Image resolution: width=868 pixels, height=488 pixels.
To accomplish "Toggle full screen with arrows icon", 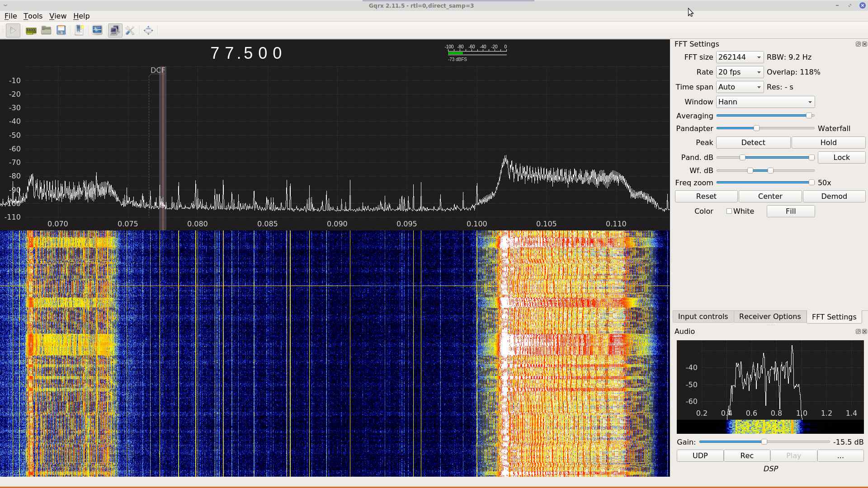I will tap(148, 30).
